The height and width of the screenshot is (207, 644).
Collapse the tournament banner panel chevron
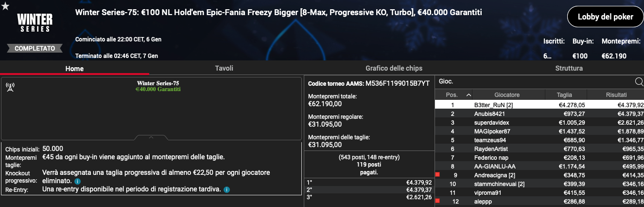click(151, 137)
